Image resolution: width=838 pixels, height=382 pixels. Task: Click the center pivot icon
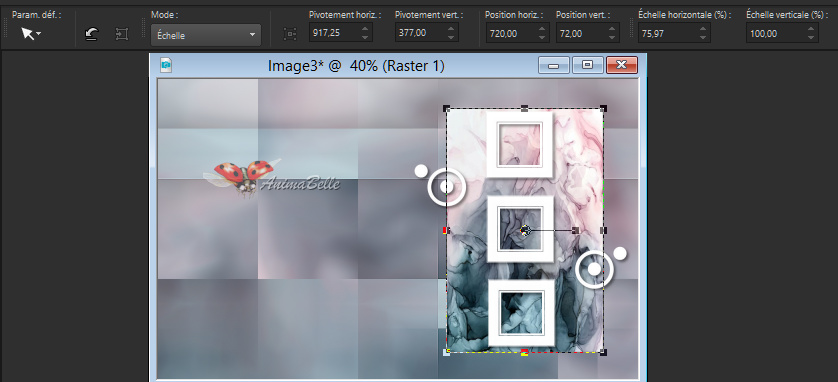290,35
